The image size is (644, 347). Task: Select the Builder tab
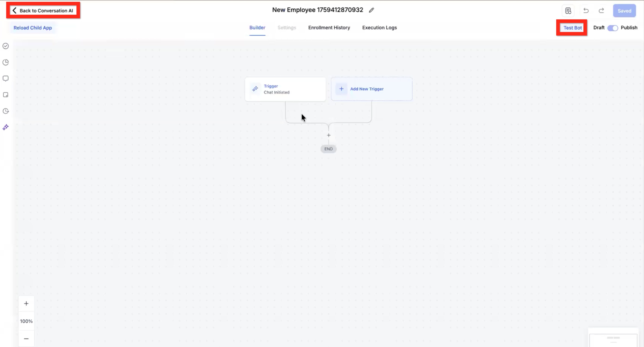[x=257, y=28]
